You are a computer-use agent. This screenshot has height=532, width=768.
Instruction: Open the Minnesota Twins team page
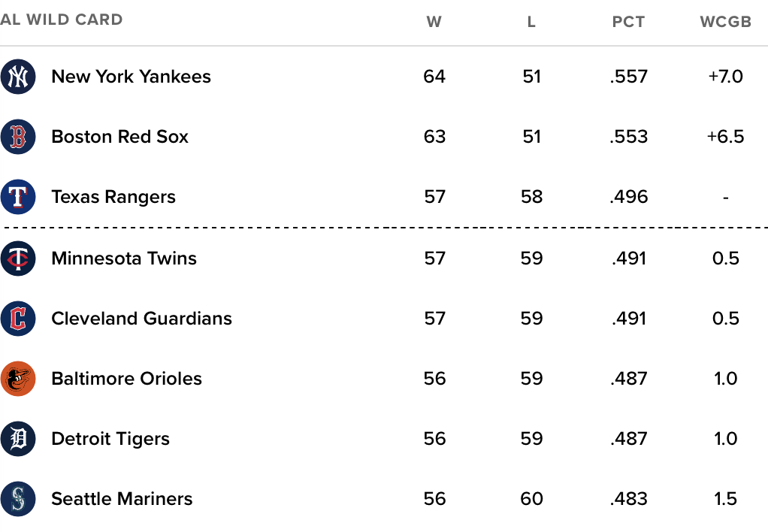click(x=124, y=258)
